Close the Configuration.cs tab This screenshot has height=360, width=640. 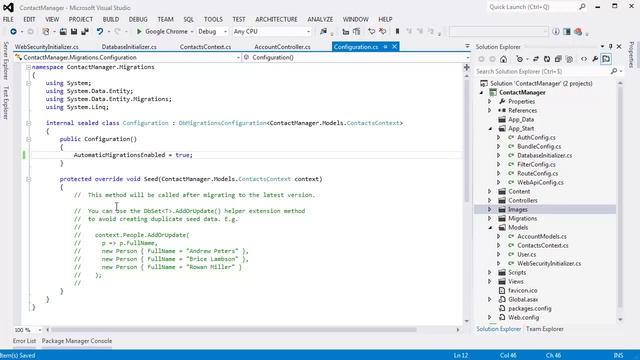394,47
